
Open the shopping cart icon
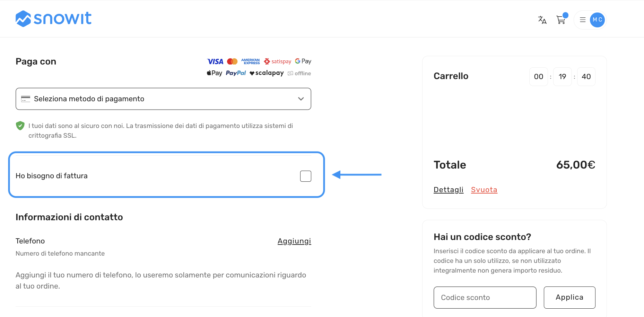click(561, 20)
